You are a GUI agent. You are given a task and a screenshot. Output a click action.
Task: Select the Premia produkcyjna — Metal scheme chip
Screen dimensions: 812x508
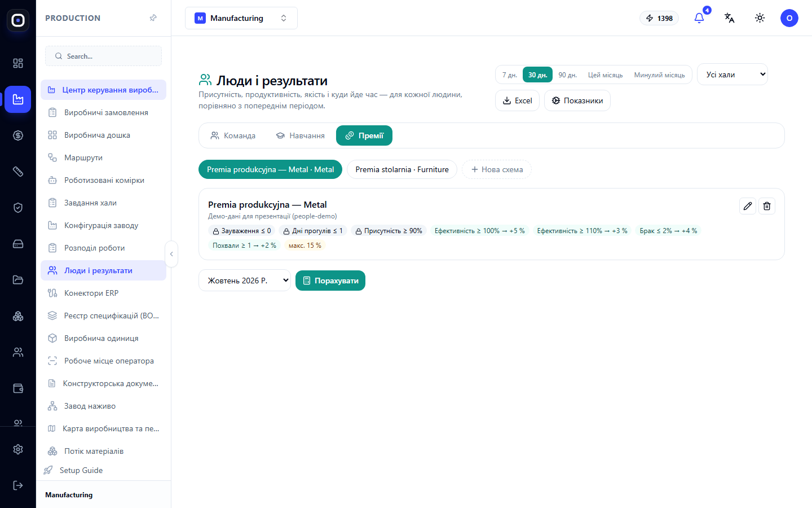(270, 169)
